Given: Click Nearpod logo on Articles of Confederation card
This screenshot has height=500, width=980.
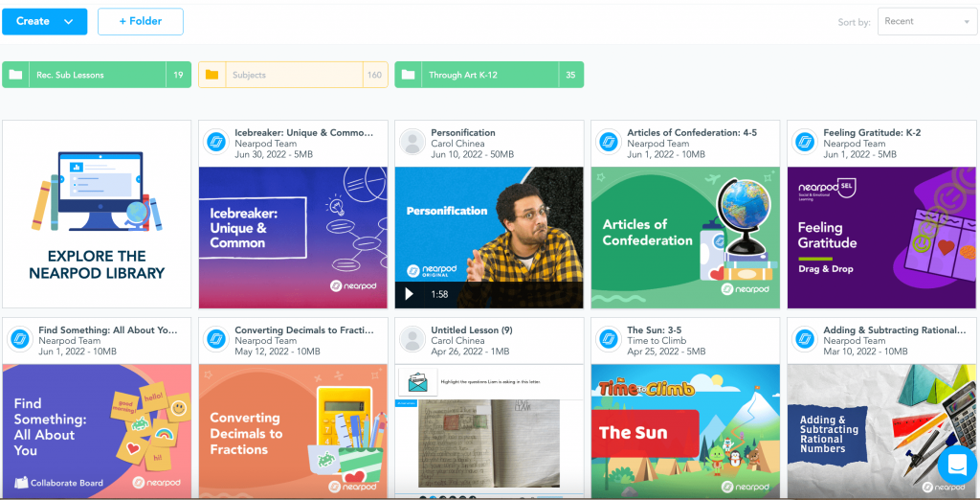Looking at the screenshot, I should [x=609, y=142].
